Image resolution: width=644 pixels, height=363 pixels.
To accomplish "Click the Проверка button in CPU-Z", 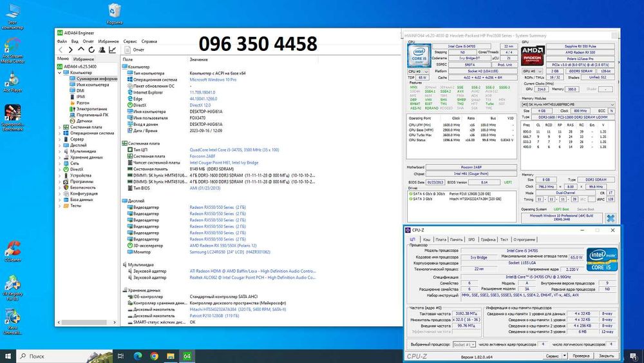I will pos(581,356).
